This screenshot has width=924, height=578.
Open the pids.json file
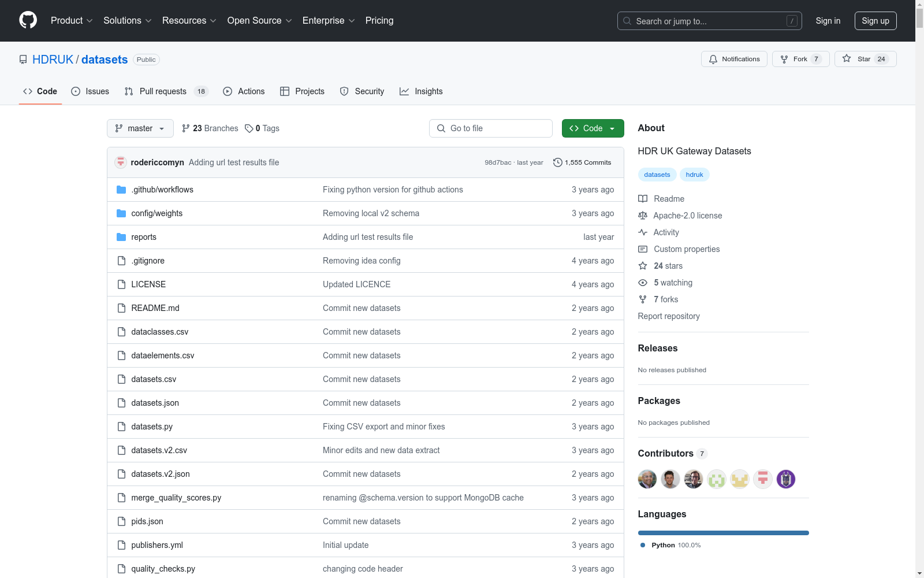tap(147, 521)
